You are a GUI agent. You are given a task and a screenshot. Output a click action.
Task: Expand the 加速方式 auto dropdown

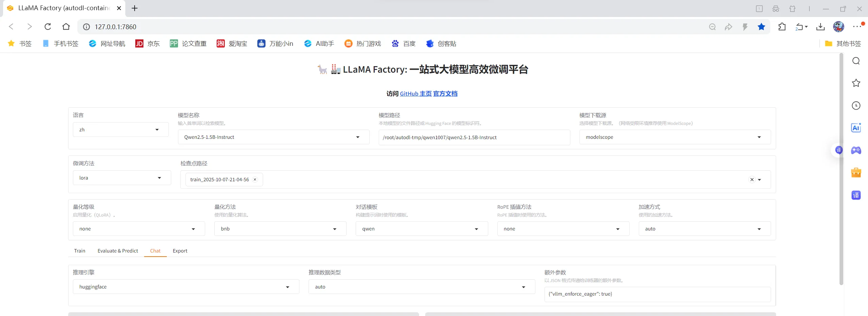coord(705,229)
